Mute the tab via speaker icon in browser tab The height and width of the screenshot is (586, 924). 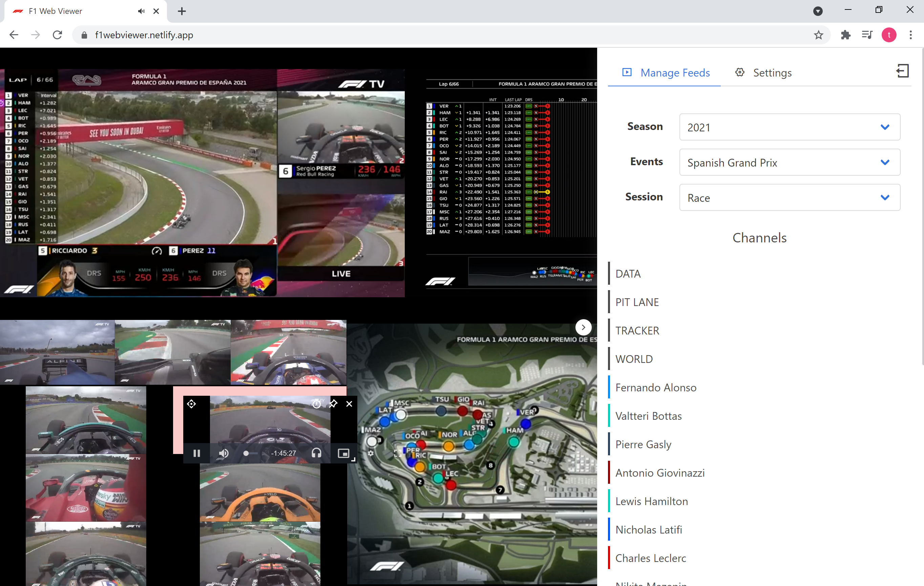click(141, 11)
